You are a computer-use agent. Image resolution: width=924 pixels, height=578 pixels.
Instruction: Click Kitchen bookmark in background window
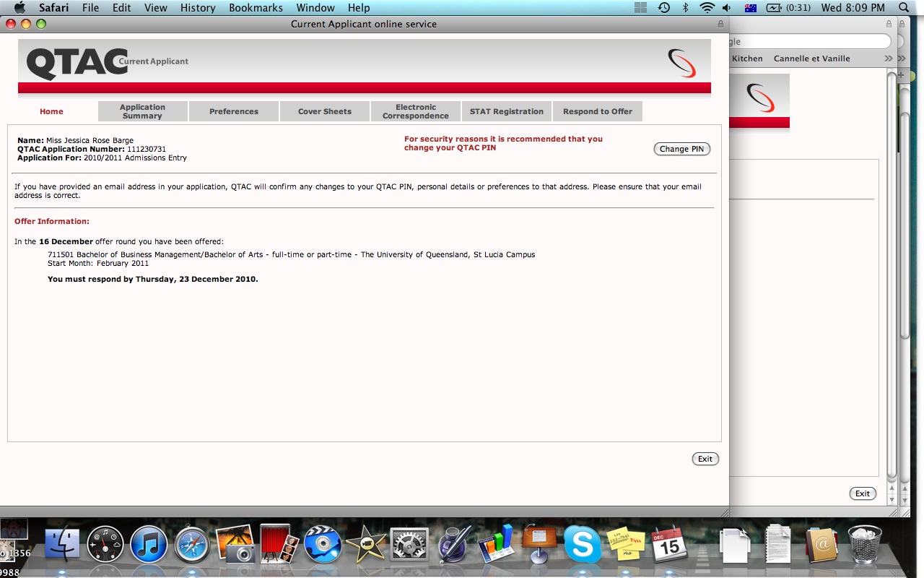point(747,59)
